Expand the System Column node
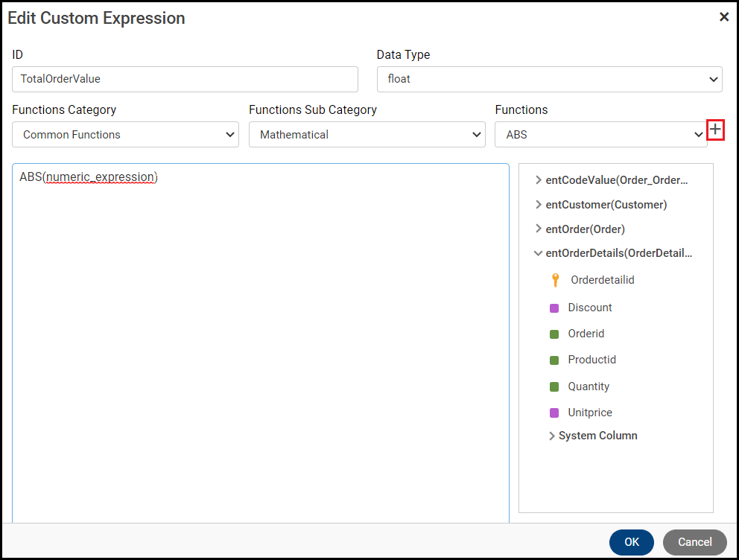Screen dimensions: 739x560 pos(552,436)
